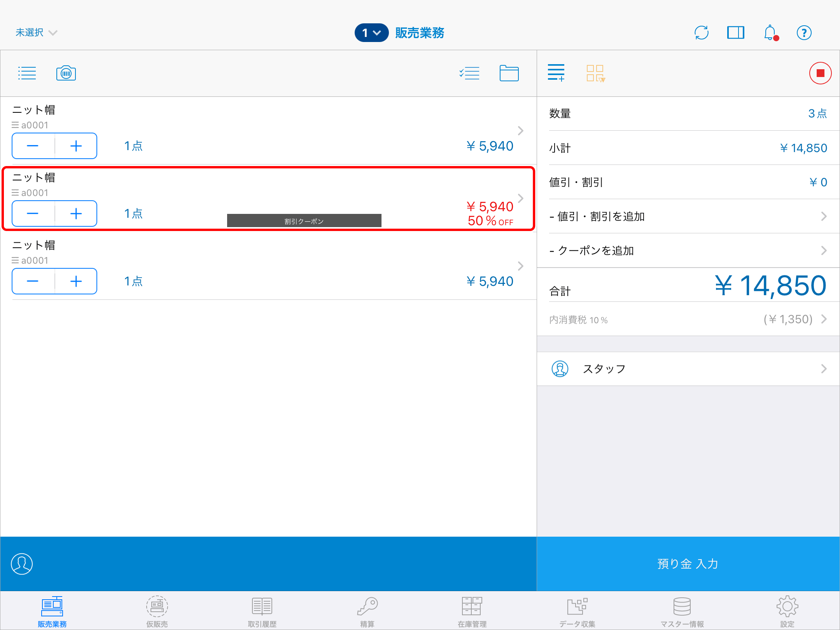The image size is (840, 630).
Task: Open the barcode camera scanner
Action: coord(66,73)
